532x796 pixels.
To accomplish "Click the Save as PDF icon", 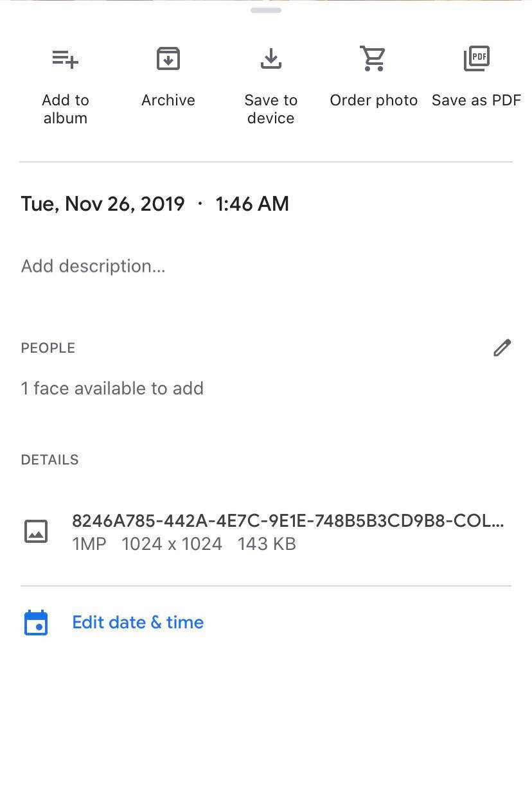I will pos(476,58).
